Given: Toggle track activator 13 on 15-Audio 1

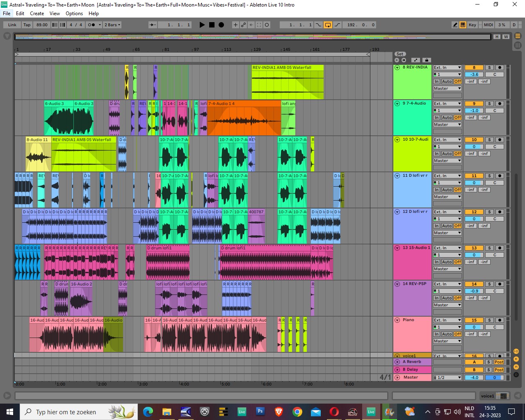Looking at the screenshot, I should tap(474, 248).
